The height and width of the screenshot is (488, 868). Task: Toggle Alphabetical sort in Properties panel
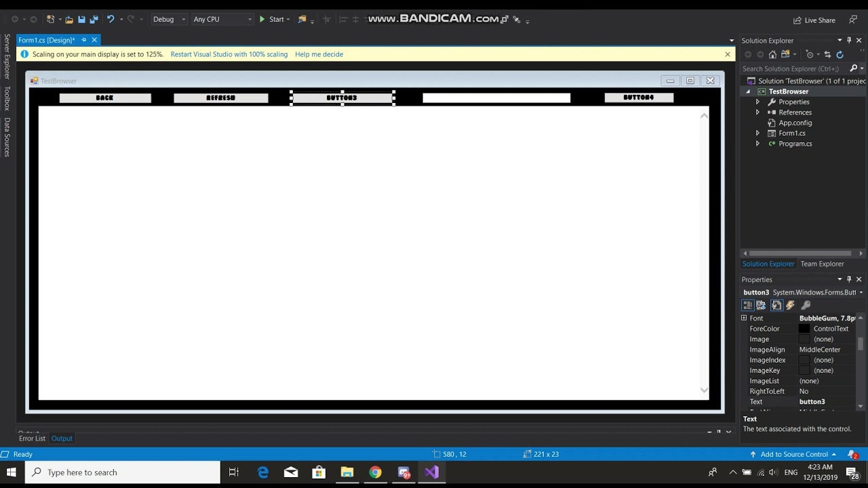[761, 306]
